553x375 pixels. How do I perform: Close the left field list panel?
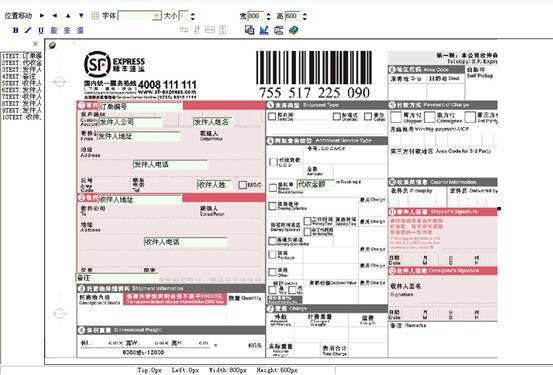pyautogui.click(x=35, y=44)
